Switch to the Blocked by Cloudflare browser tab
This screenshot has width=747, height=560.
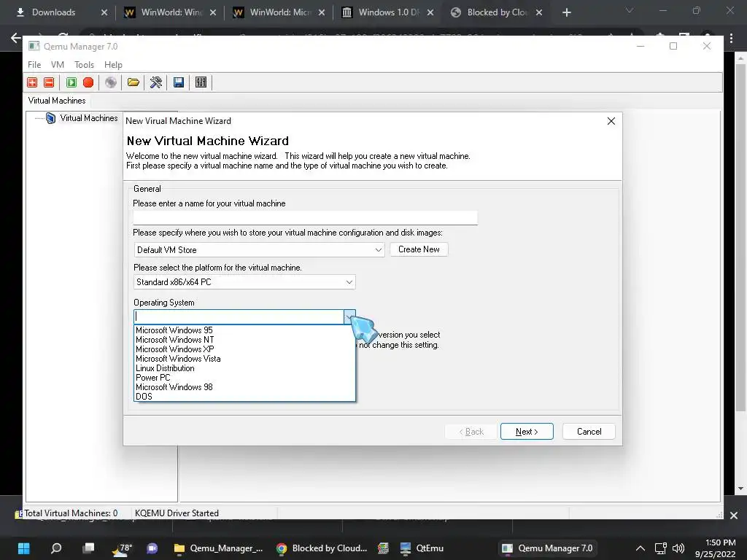pos(497,12)
